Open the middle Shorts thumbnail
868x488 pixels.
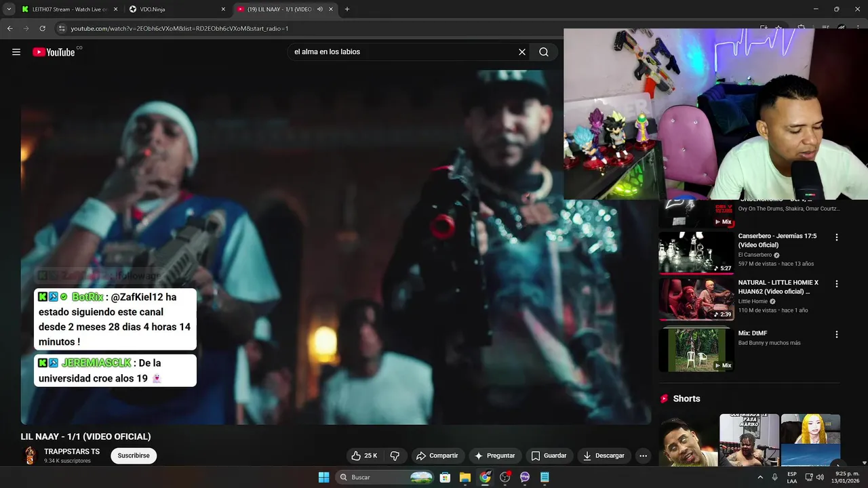749,440
